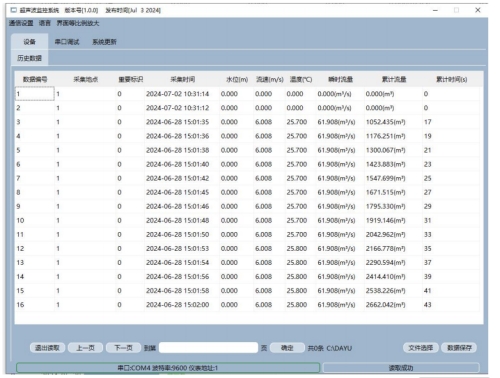This screenshot has width=500, height=378.
Task: Click the app icon in title bar
Action: (14, 10)
